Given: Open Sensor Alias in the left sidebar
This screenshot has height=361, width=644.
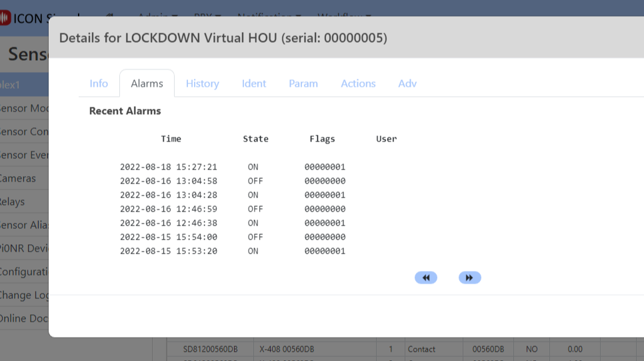Looking at the screenshot, I should 23,225.
